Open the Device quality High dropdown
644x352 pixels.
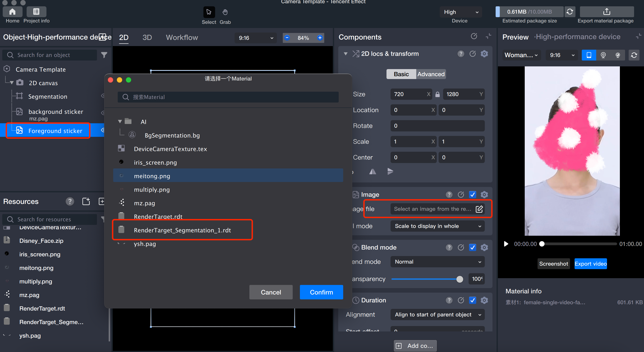pyautogui.click(x=460, y=12)
